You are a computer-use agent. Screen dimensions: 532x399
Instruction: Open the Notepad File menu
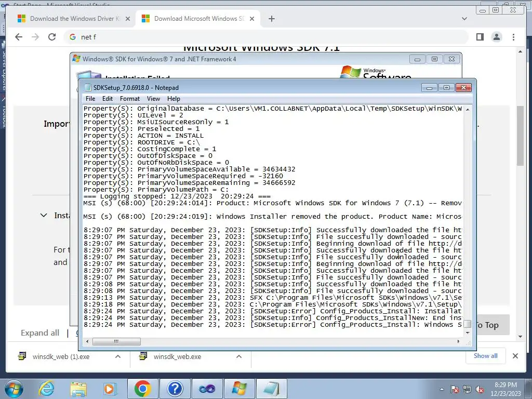tap(90, 99)
